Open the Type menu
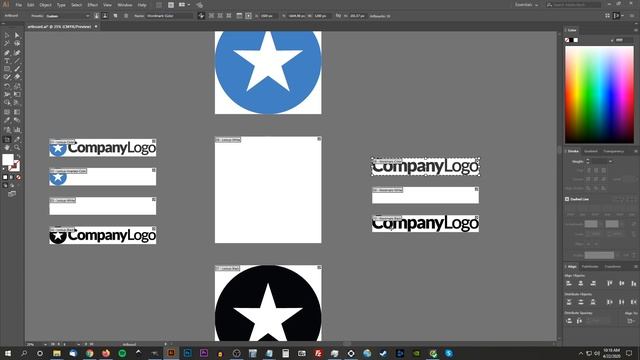The image size is (640, 360). tap(61, 5)
